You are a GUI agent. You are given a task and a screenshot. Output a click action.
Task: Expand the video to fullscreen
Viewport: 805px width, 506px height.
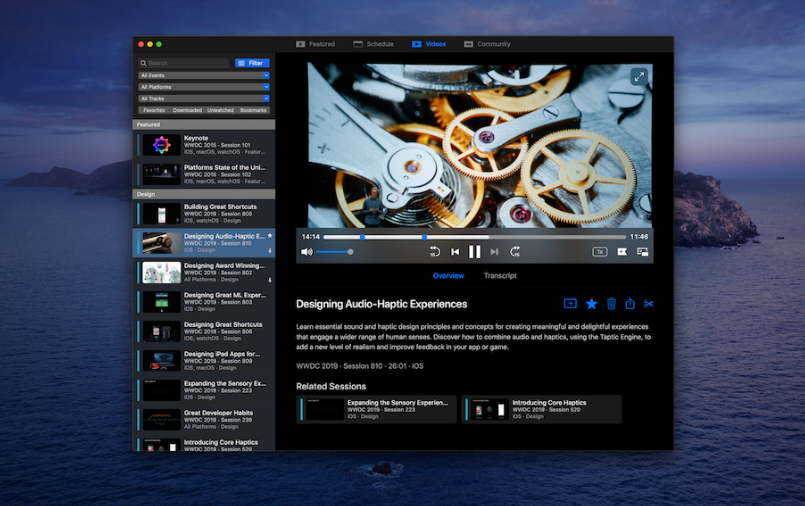(x=638, y=76)
